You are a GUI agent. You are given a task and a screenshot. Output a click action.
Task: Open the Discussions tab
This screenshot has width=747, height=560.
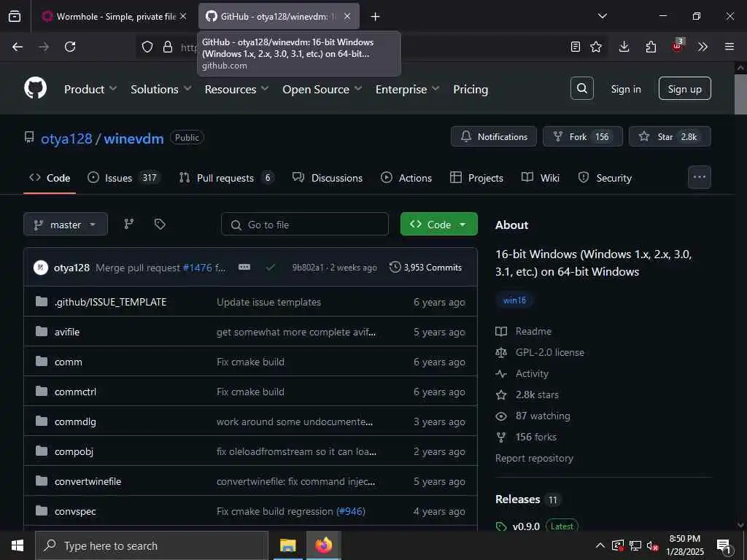tap(328, 178)
